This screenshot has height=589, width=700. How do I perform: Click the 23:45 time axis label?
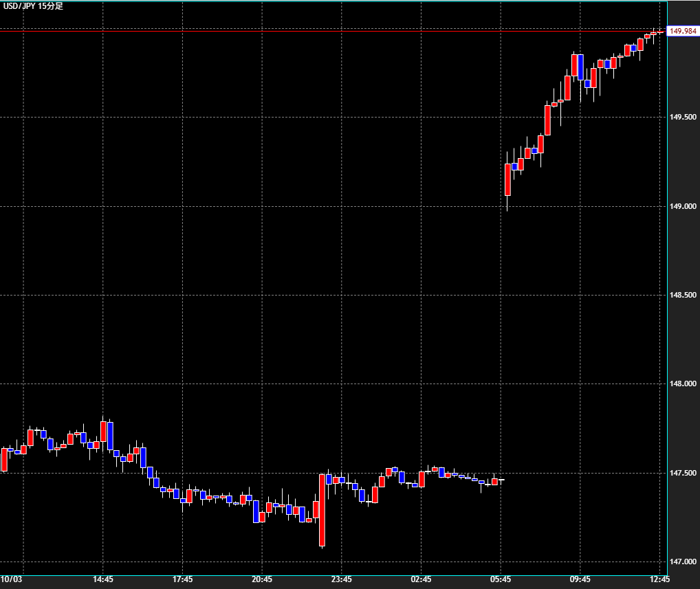click(342, 579)
